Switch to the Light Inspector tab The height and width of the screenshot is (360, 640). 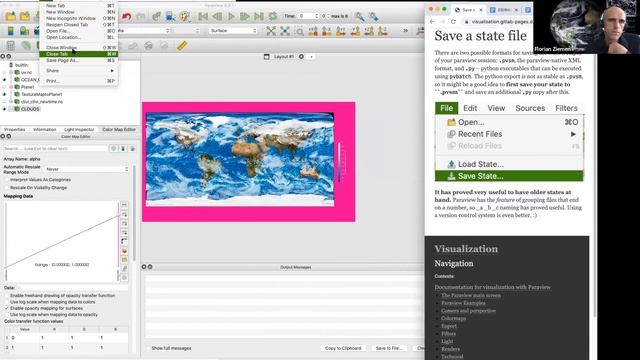(x=79, y=129)
